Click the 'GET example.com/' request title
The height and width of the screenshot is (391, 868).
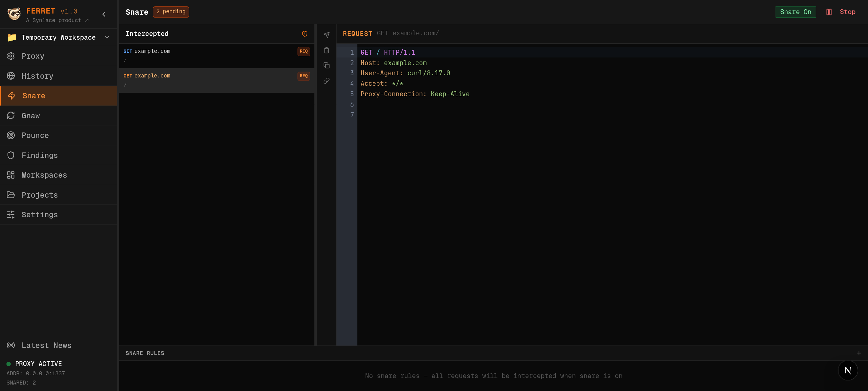click(408, 33)
